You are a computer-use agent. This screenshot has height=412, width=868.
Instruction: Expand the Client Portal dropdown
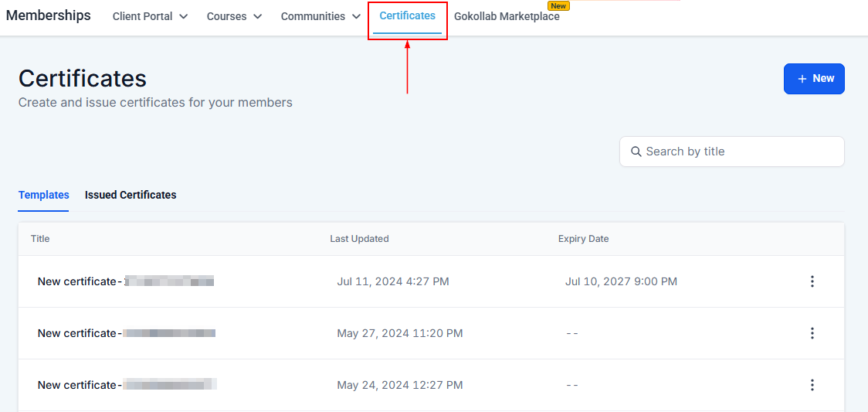(x=150, y=16)
